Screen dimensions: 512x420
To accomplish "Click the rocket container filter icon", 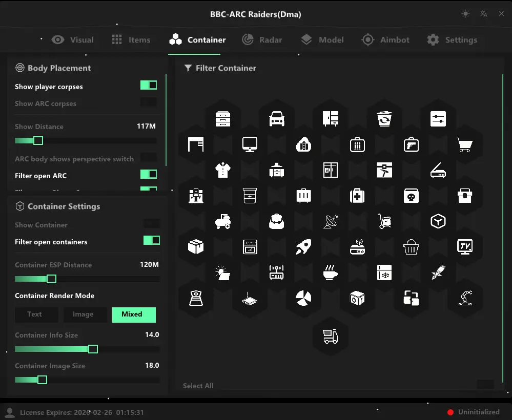I will click(303, 247).
